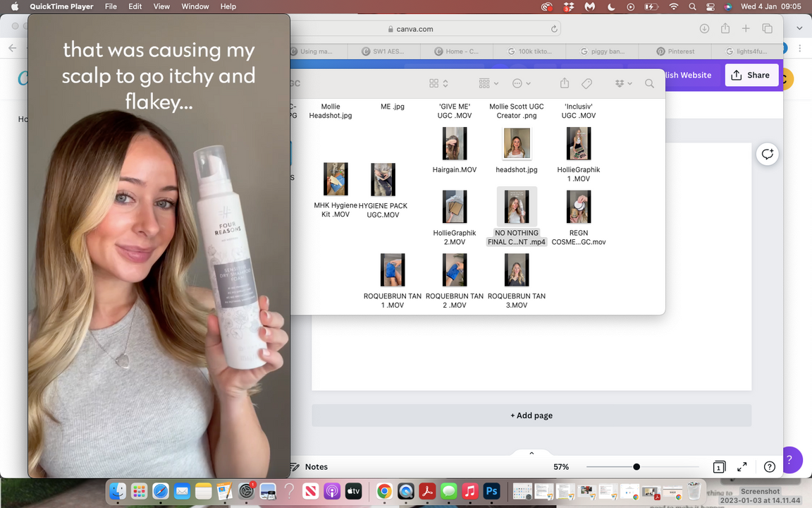Select the Hairgain.MOV file
The image size is (812, 508).
point(455,150)
